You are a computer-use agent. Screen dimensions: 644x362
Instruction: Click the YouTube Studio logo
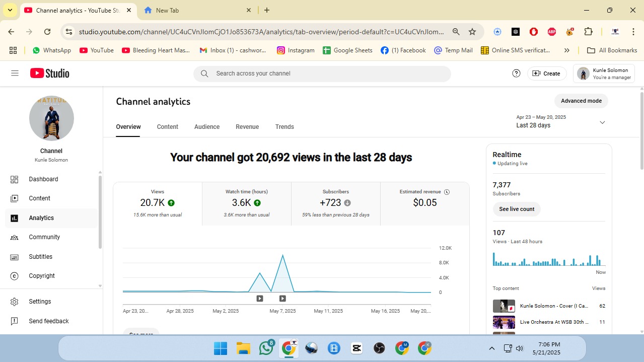(x=49, y=74)
